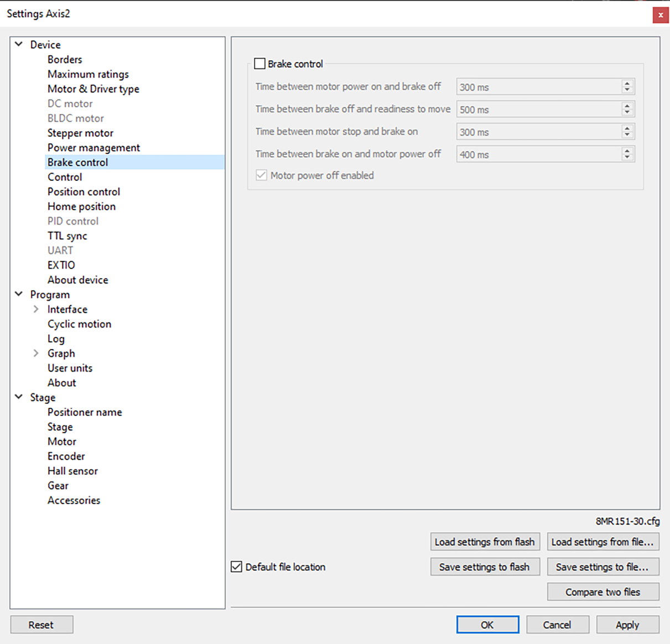Open the Home position settings
Screen dimensions: 670x644
click(x=81, y=206)
